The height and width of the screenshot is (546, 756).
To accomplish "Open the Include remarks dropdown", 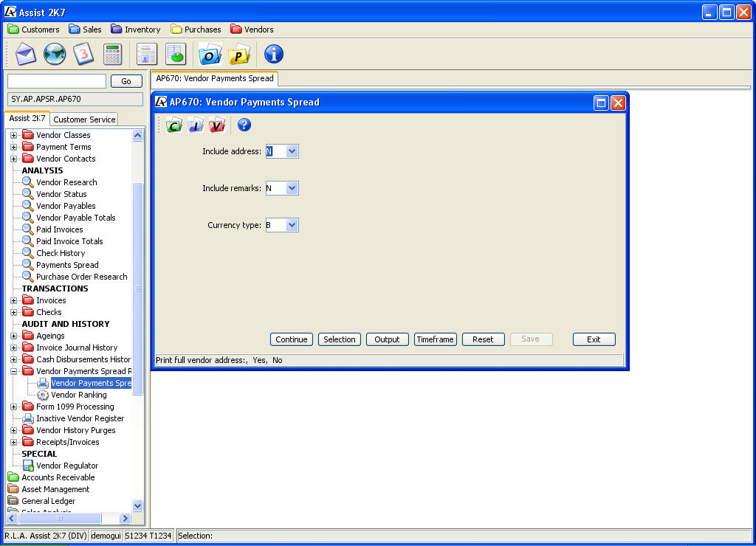I will tap(291, 188).
